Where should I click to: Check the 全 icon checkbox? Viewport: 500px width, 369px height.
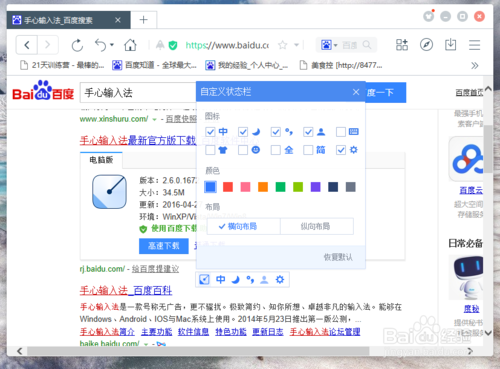276,150
